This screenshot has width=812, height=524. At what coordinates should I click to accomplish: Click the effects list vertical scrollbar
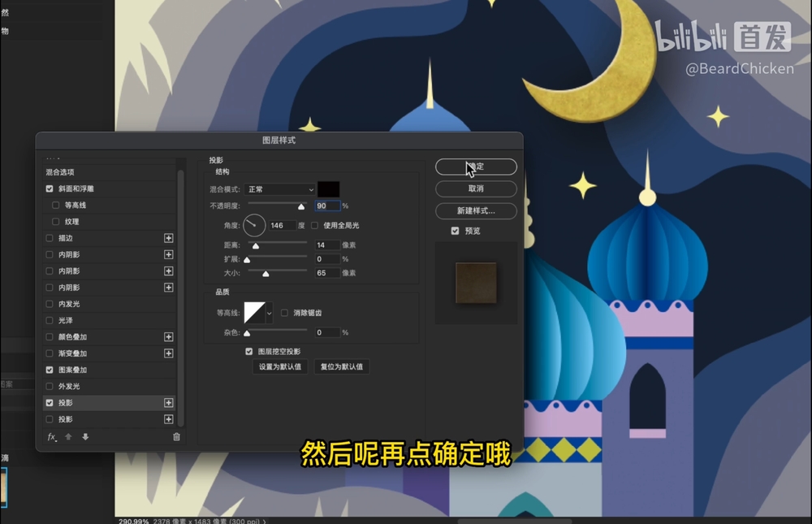coord(181,298)
